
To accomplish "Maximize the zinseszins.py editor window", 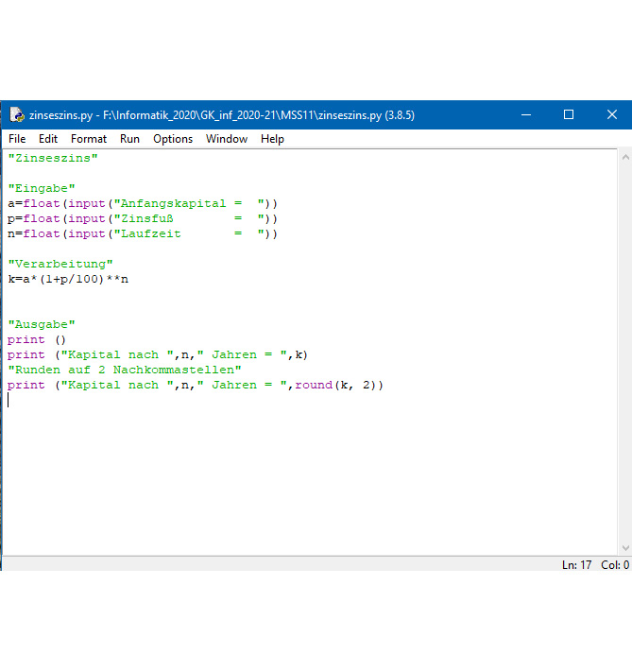I will (569, 115).
